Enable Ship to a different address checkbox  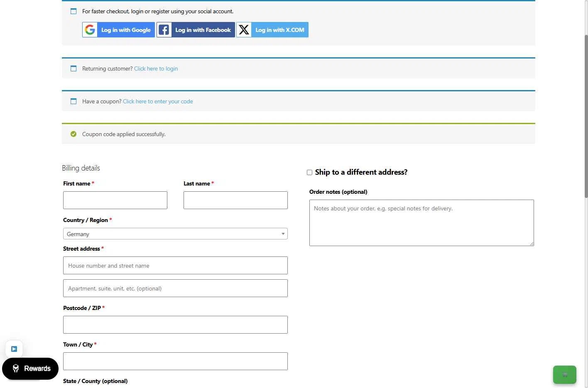(x=309, y=172)
